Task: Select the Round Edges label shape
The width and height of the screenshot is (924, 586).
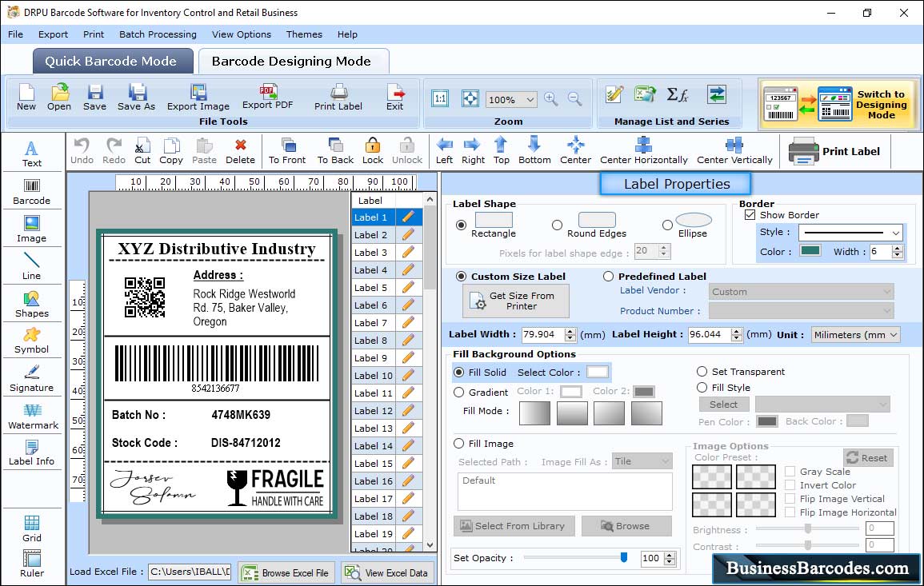Action: 557,225
